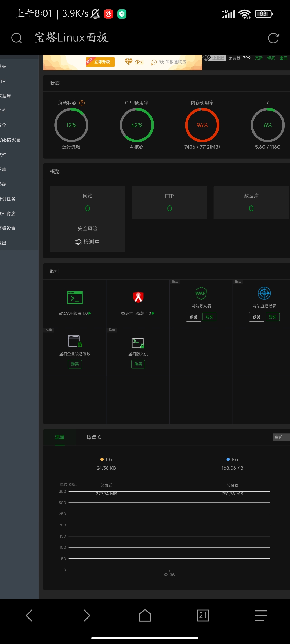Open the load status help question icon
Screen dimensions: 290x644
pos(82,103)
